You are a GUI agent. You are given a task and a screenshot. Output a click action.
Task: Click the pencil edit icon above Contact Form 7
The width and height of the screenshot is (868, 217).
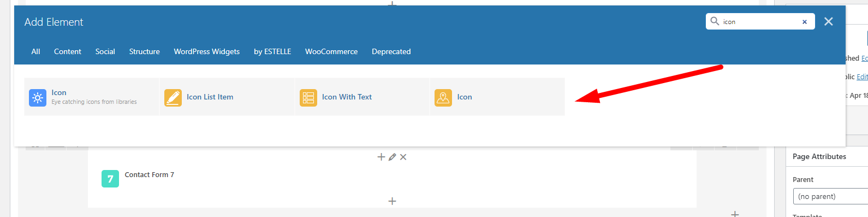click(392, 157)
